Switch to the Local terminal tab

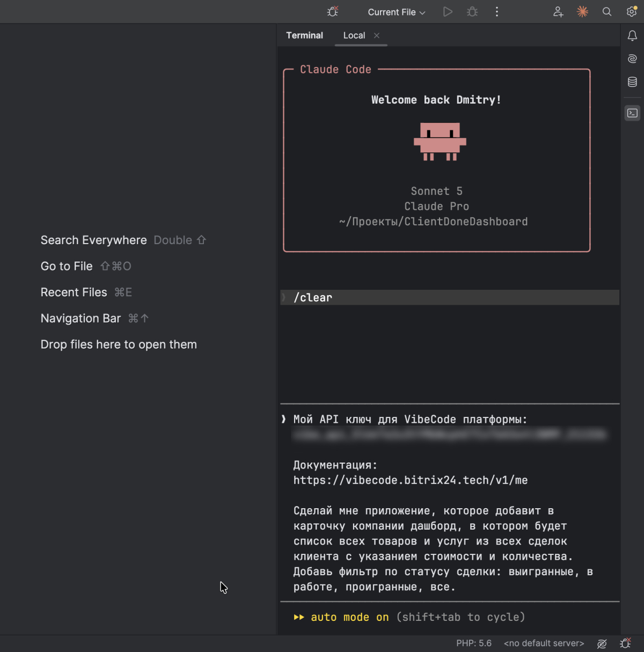pos(354,35)
